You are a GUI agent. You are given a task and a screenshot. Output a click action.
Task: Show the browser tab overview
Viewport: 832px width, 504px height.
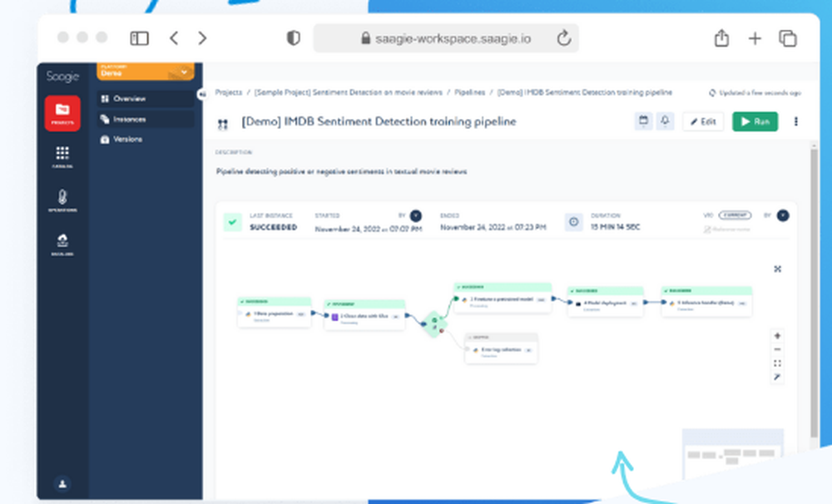[788, 38]
